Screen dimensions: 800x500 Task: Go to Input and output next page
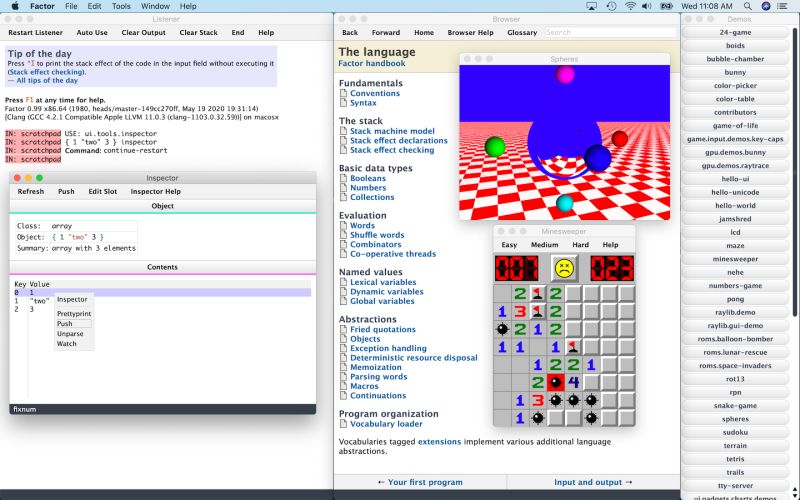point(593,482)
